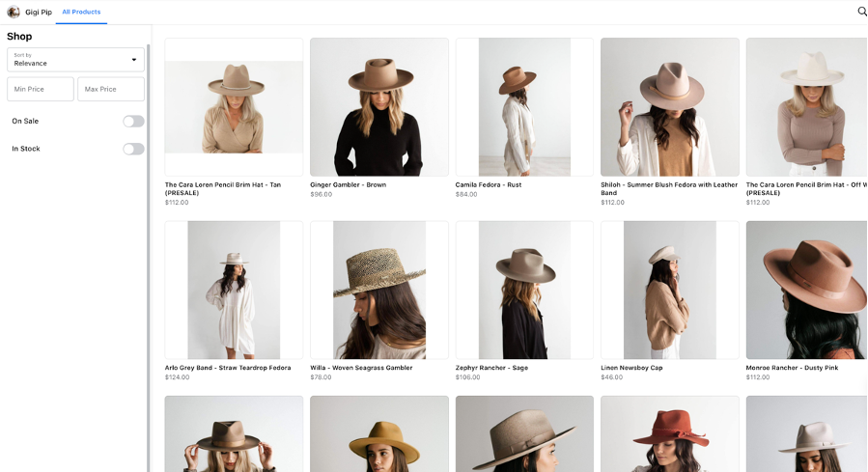Screen dimensions: 868x472
Task: Click the 'Camila Fedora - Rust' title
Action: [489, 184]
